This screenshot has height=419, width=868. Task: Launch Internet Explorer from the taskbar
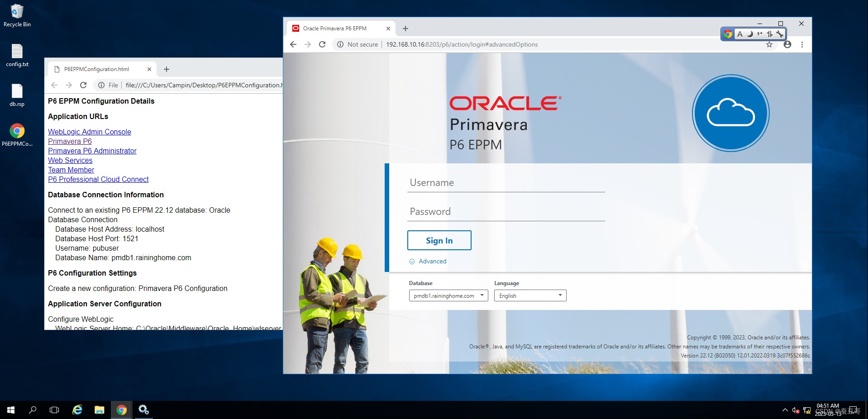[76, 410]
